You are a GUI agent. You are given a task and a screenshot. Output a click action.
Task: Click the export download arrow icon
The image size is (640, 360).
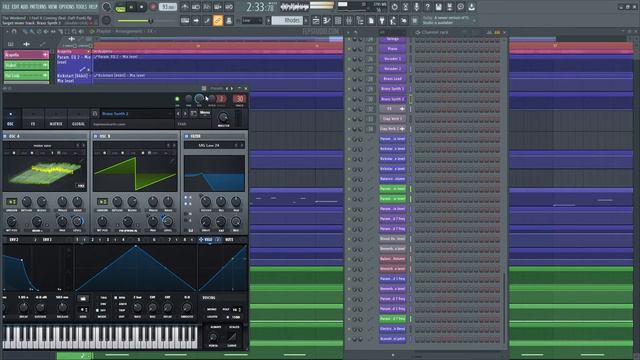pyautogui.click(x=471, y=7)
